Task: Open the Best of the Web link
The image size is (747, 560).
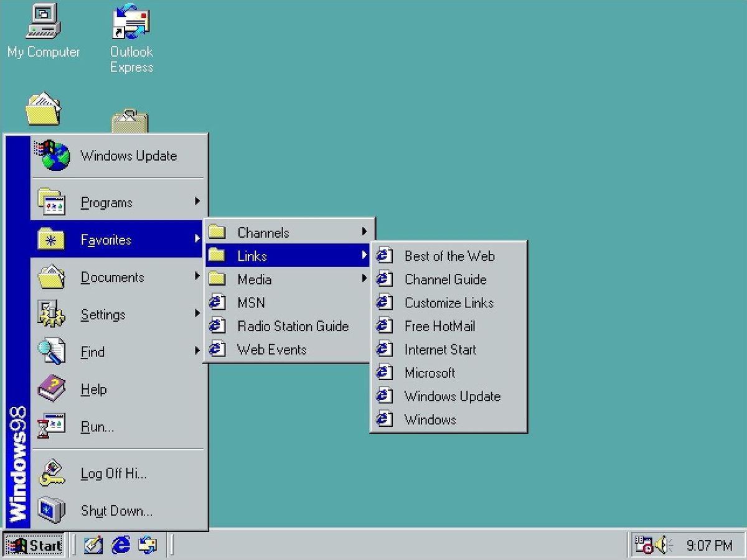Action: pyautogui.click(x=449, y=256)
